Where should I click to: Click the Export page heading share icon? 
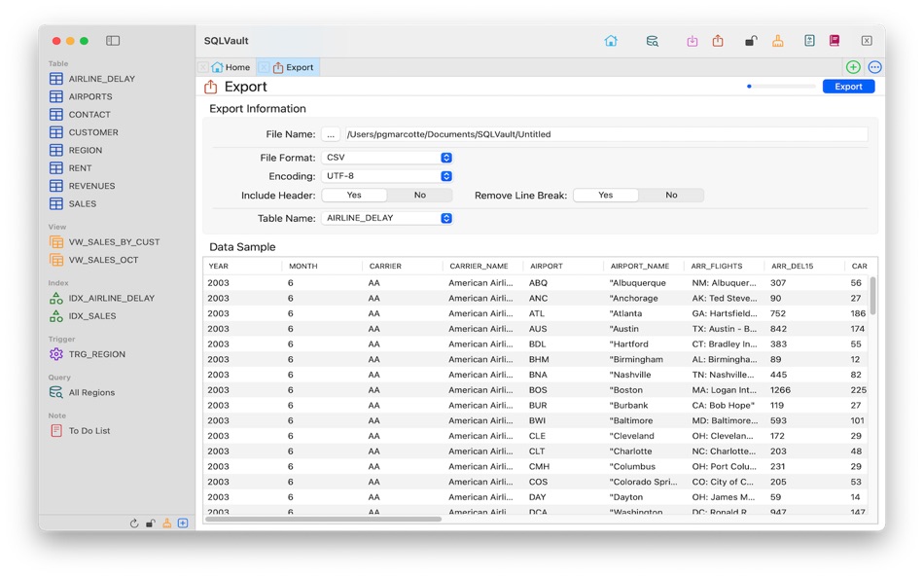click(x=210, y=87)
